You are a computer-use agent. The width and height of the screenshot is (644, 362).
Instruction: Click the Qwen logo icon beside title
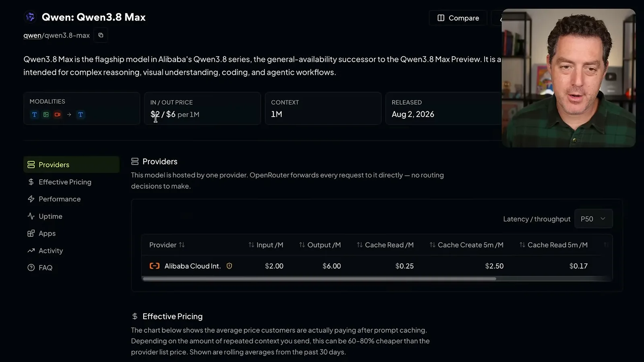pyautogui.click(x=30, y=17)
